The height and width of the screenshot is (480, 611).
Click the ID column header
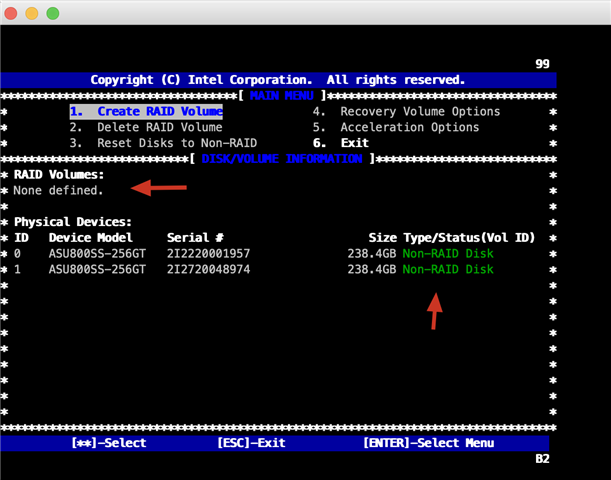coord(21,238)
